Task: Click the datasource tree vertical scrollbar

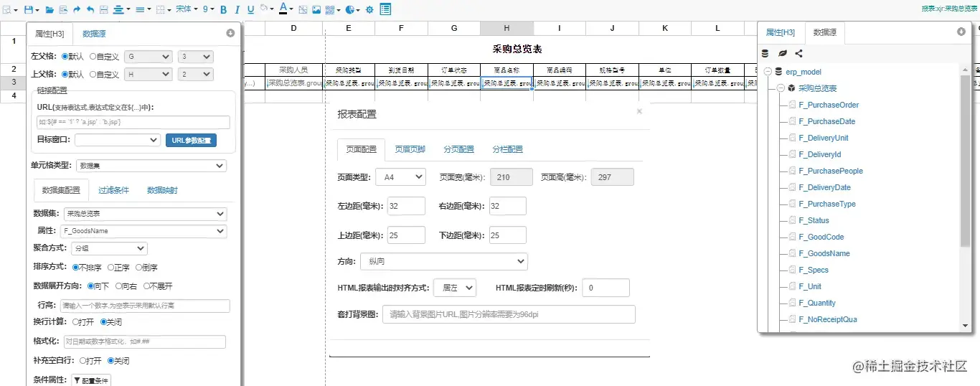Action: [964, 161]
